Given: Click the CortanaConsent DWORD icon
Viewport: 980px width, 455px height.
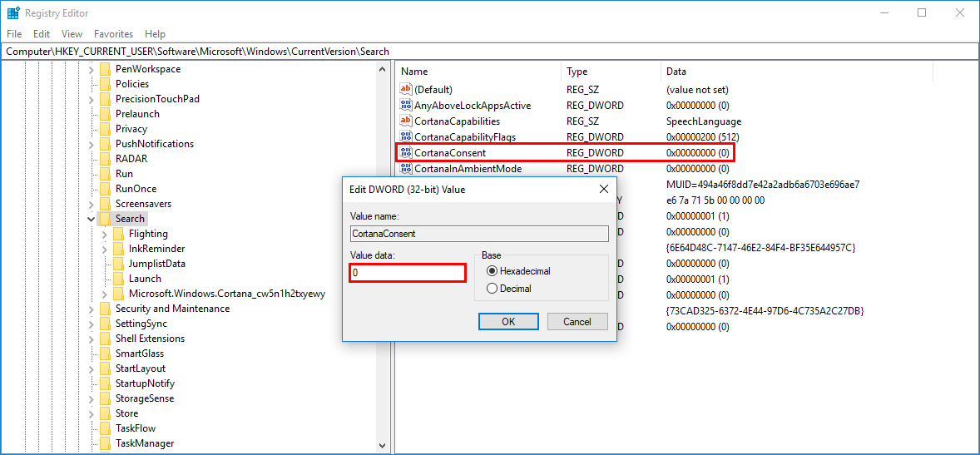Looking at the screenshot, I should click(406, 152).
